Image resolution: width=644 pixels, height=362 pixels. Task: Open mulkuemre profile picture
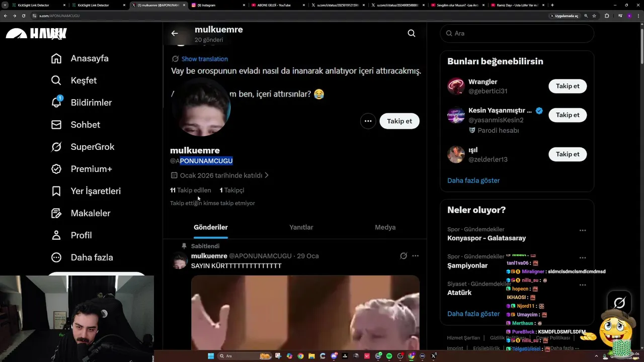point(201,107)
